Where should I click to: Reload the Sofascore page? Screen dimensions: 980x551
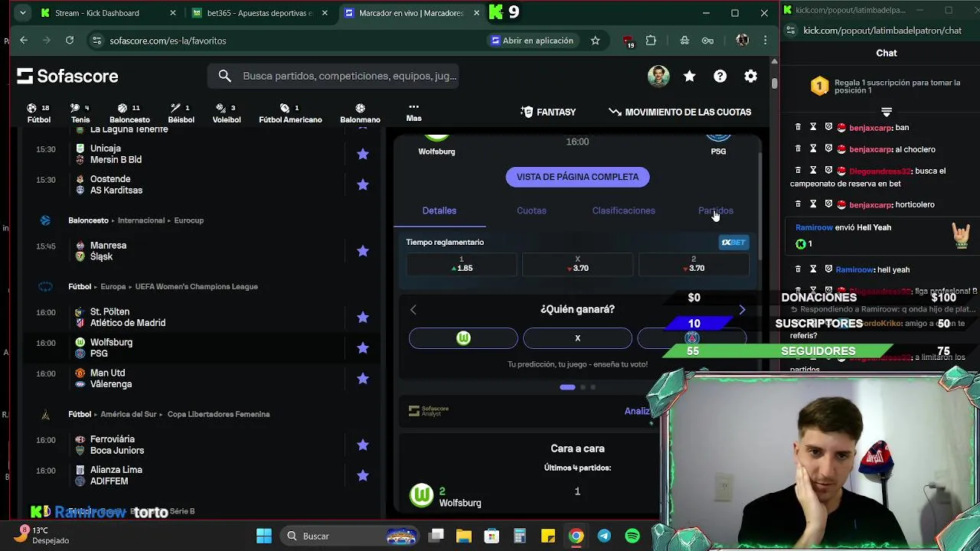pos(70,41)
